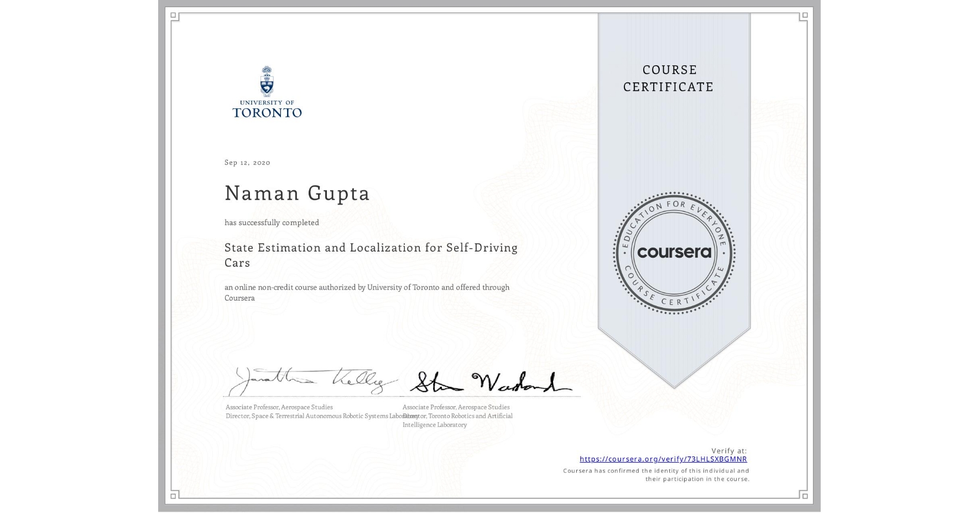Click the Coursera wordmark inside the seal

(x=674, y=252)
